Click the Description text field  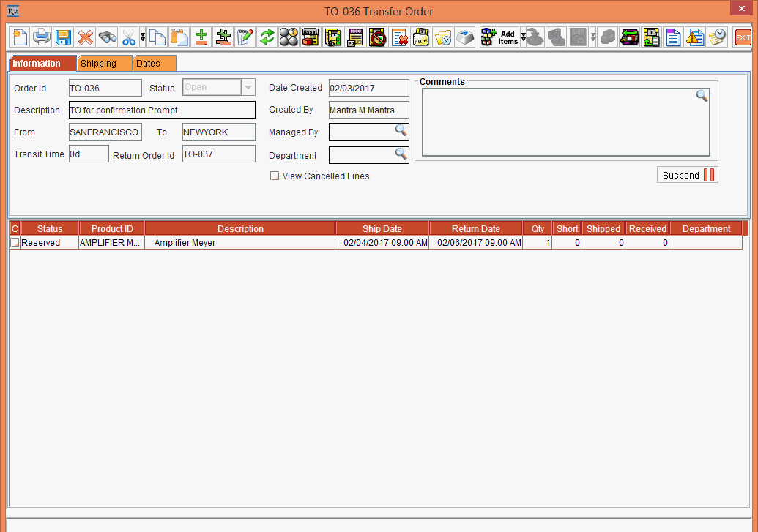coord(162,110)
